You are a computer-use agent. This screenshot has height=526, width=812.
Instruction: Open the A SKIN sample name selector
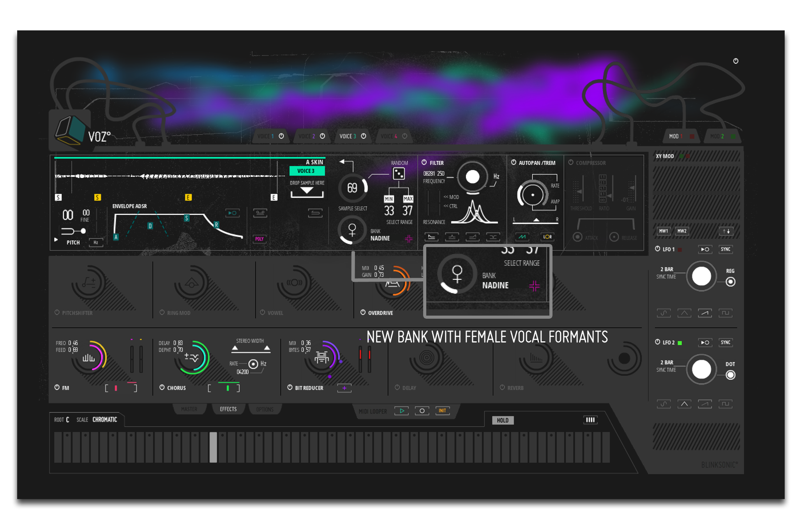[x=314, y=162]
